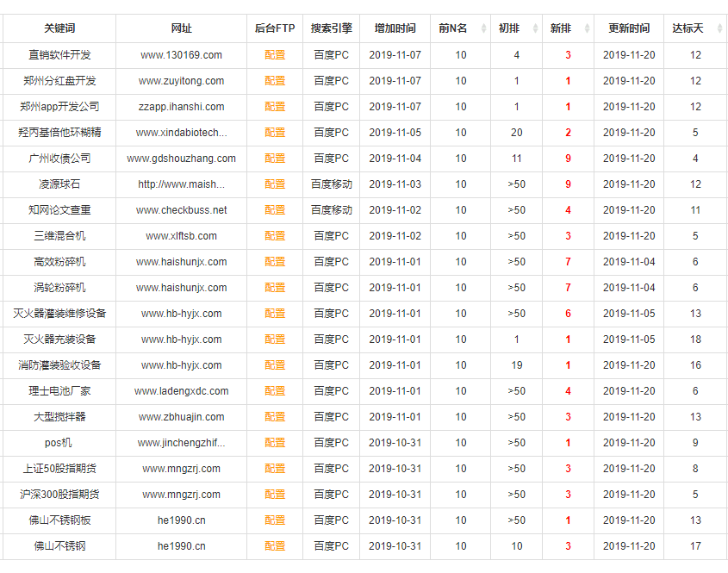
Task: Open 配置 for 灭火器充装设备 row
Action: [275, 339]
